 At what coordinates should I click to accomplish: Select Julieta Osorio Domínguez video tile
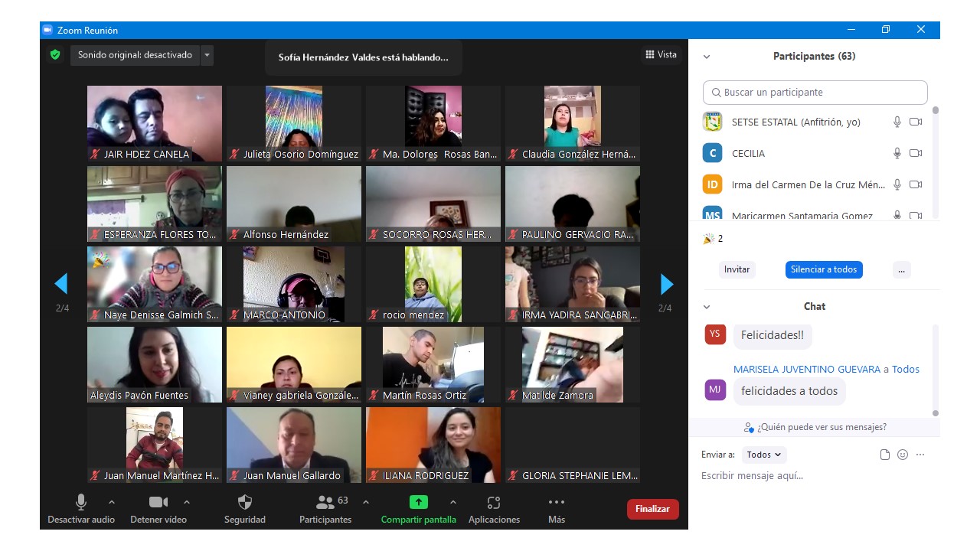(x=294, y=123)
